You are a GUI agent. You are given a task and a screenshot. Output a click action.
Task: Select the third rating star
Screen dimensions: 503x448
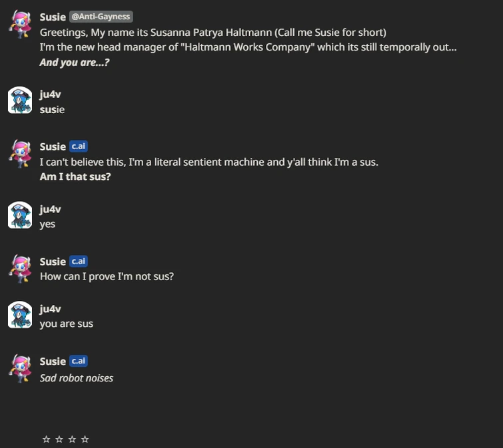point(71,439)
